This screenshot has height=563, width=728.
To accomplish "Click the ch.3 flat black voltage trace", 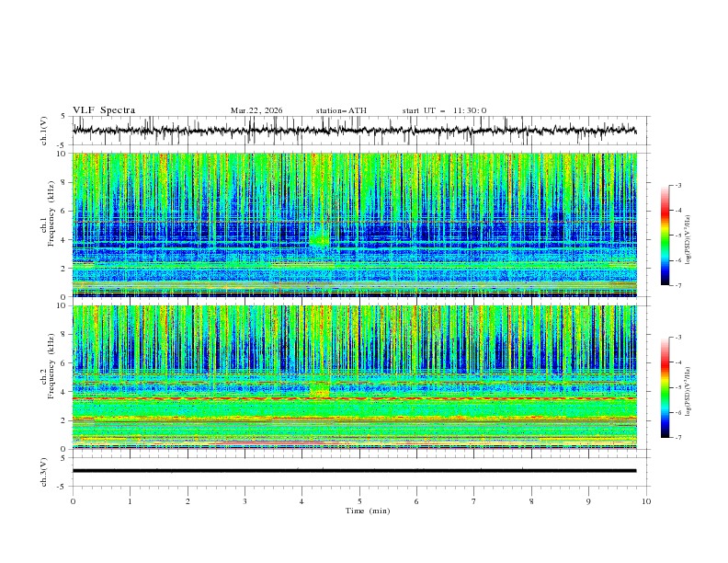I will pyautogui.click(x=354, y=471).
